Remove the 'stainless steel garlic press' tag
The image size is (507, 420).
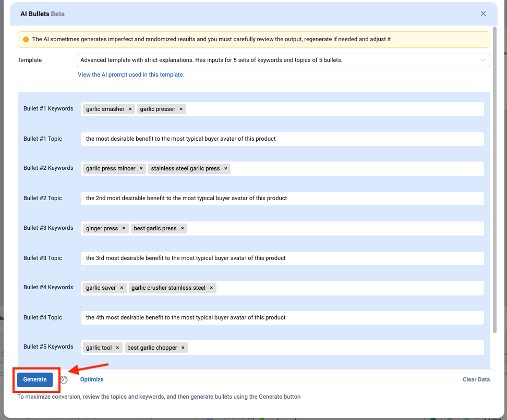pyautogui.click(x=226, y=169)
